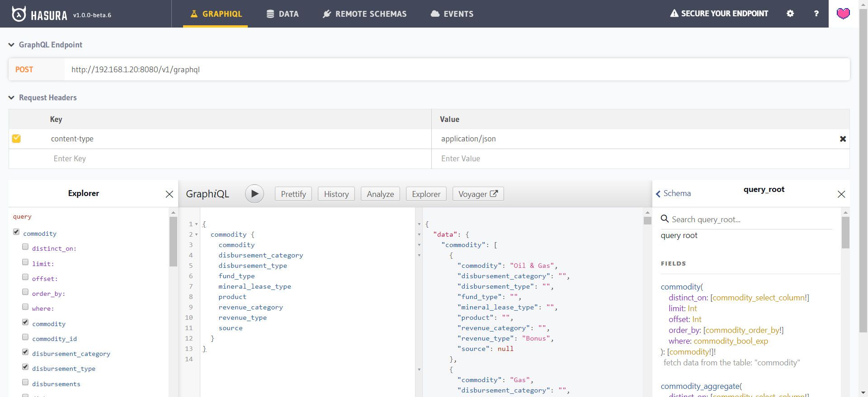
Task: Disable the content-type header checkbox
Action: 16,139
